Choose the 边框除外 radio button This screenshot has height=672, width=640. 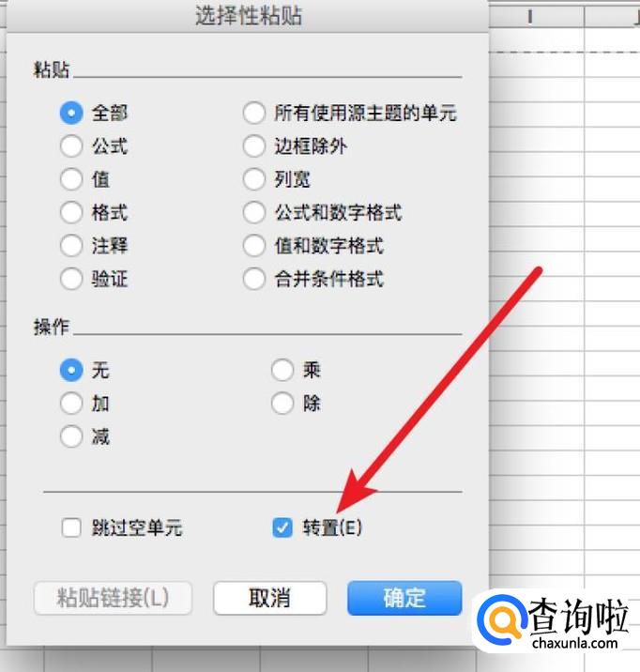click(x=254, y=145)
